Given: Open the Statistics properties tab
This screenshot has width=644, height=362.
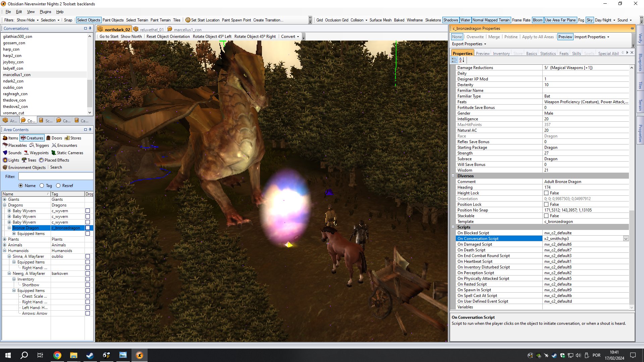Looking at the screenshot, I should 548,54.
